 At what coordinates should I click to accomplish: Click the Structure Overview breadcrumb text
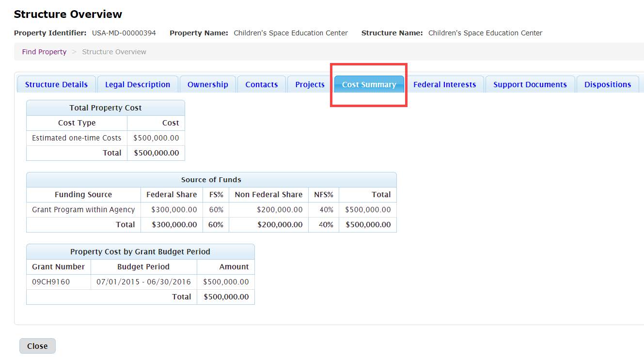tap(114, 52)
